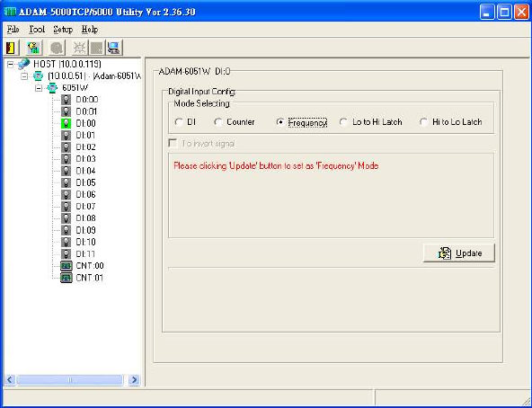Viewport: 532px width, 408px height.
Task: Click the DI:07 bulb icon
Action: (x=66, y=207)
